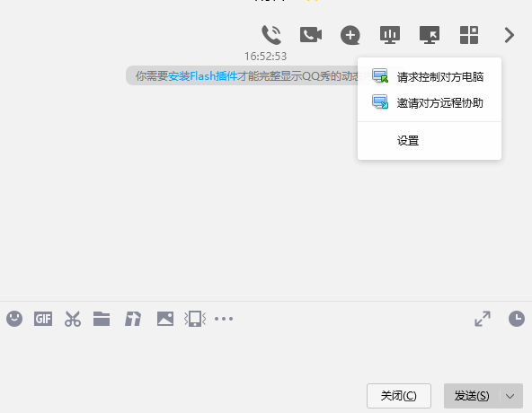Open the send options dropdown arrow
Image resolution: width=532 pixels, height=413 pixels.
tap(510, 396)
